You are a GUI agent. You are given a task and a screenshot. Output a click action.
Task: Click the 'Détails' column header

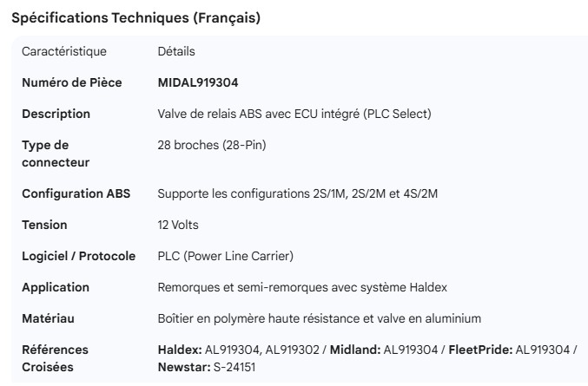click(x=176, y=51)
